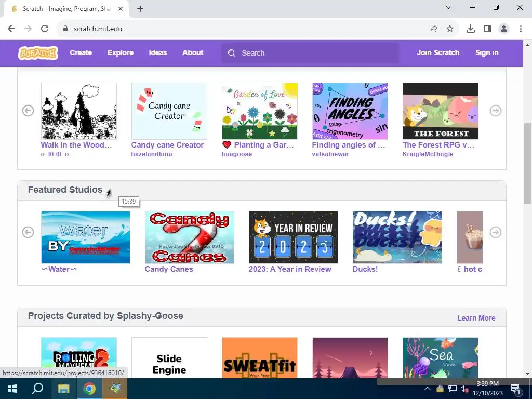Open the Windows Start menu
Image resolution: width=532 pixels, height=399 pixels.
(x=12, y=389)
